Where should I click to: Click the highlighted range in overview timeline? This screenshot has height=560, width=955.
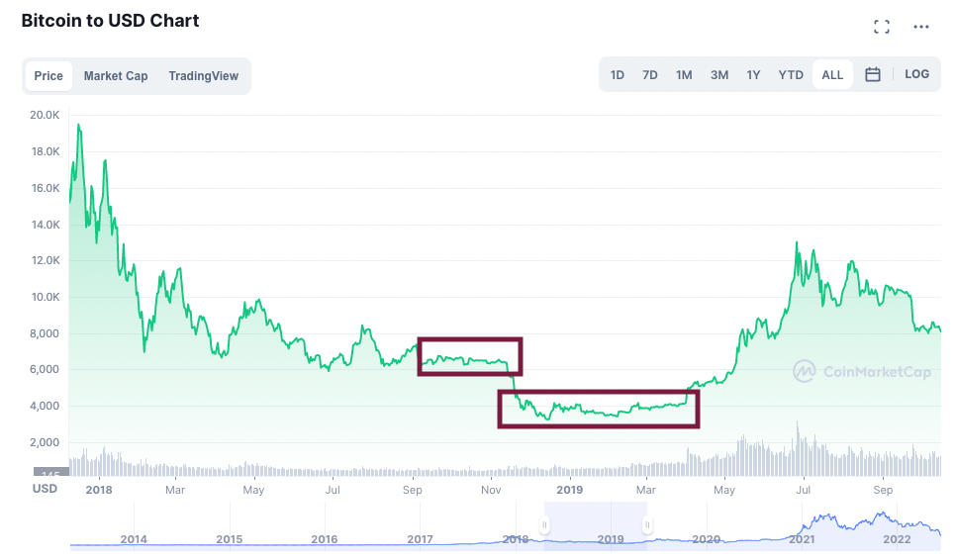596,526
